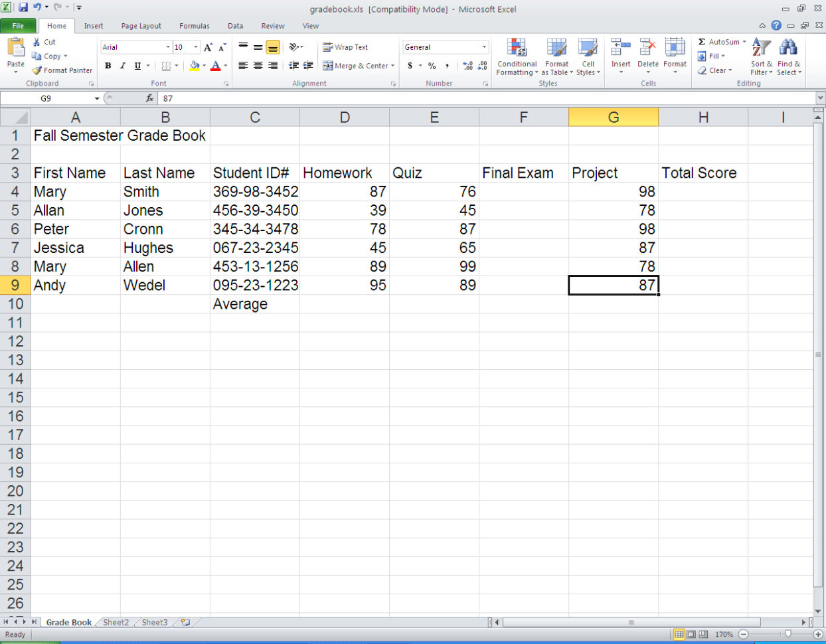Viewport: 826px width, 644px height.
Task: Apply Percent Style in the Number group
Action: pos(433,67)
